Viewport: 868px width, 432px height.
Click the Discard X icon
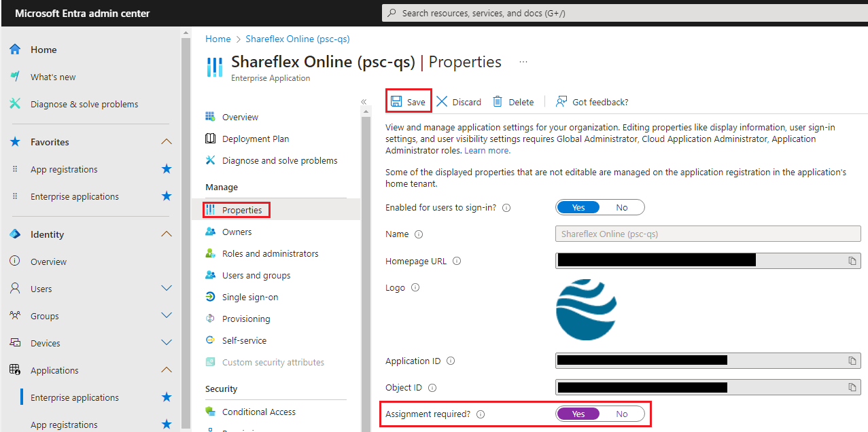point(442,101)
